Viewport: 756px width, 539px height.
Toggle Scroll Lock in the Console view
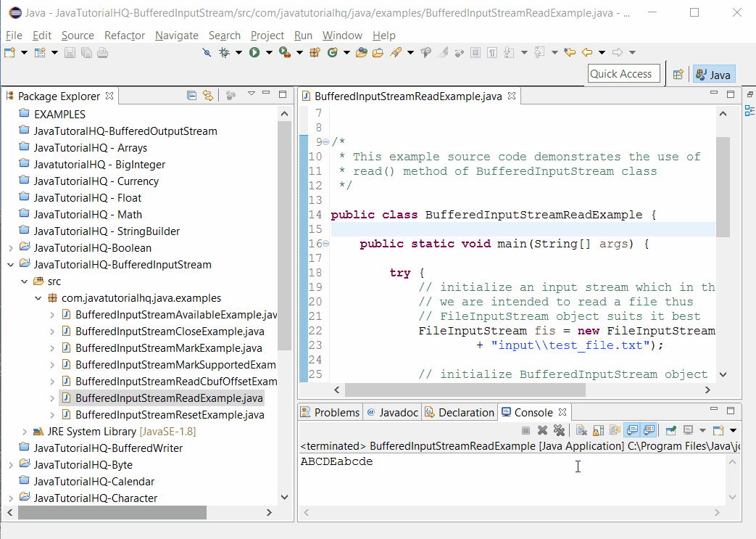pos(597,429)
